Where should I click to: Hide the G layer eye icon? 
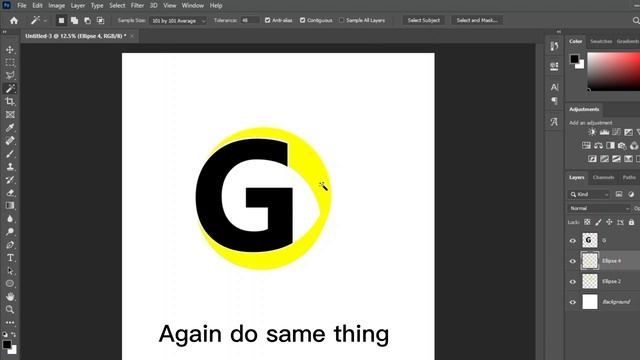pos(573,240)
